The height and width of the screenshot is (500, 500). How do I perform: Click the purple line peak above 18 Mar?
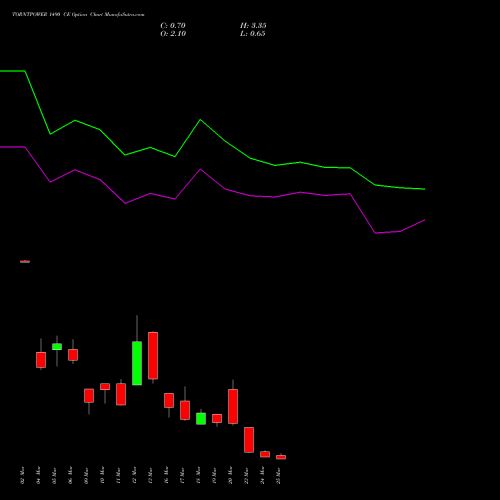click(x=200, y=169)
